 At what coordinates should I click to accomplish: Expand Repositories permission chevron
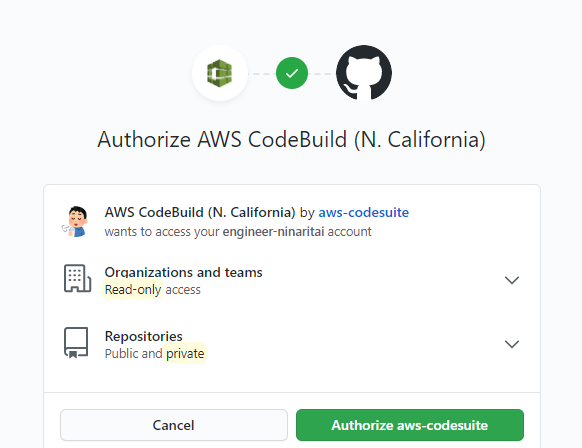pos(512,344)
